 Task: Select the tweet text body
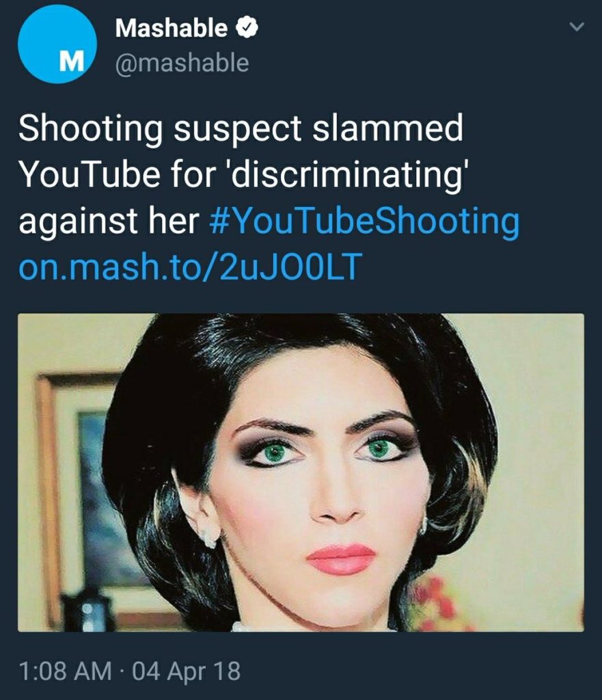click(x=269, y=196)
